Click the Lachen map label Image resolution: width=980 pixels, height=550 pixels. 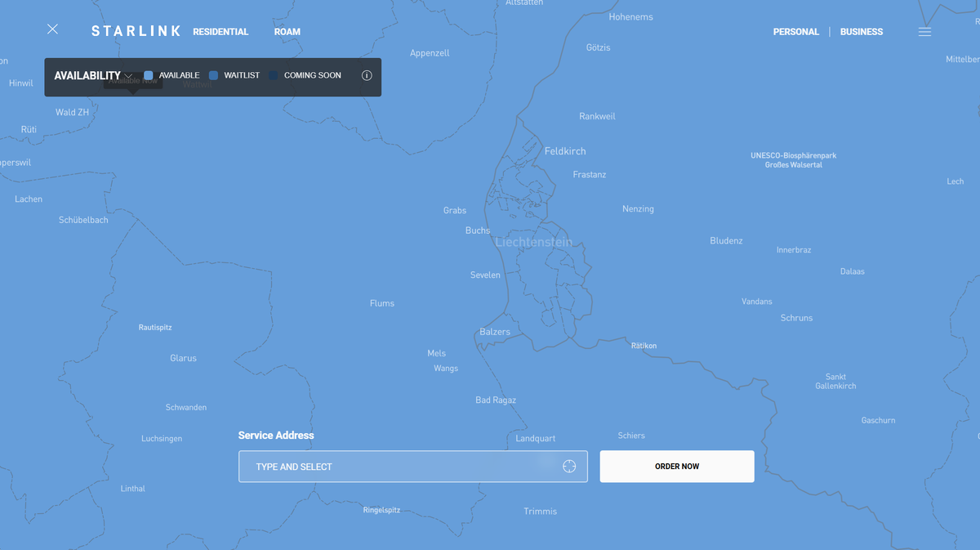pyautogui.click(x=29, y=199)
